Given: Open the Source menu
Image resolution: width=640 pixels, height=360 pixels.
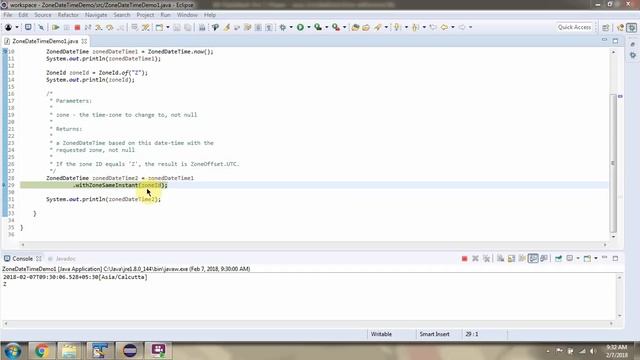Looking at the screenshot, I should pos(43,15).
